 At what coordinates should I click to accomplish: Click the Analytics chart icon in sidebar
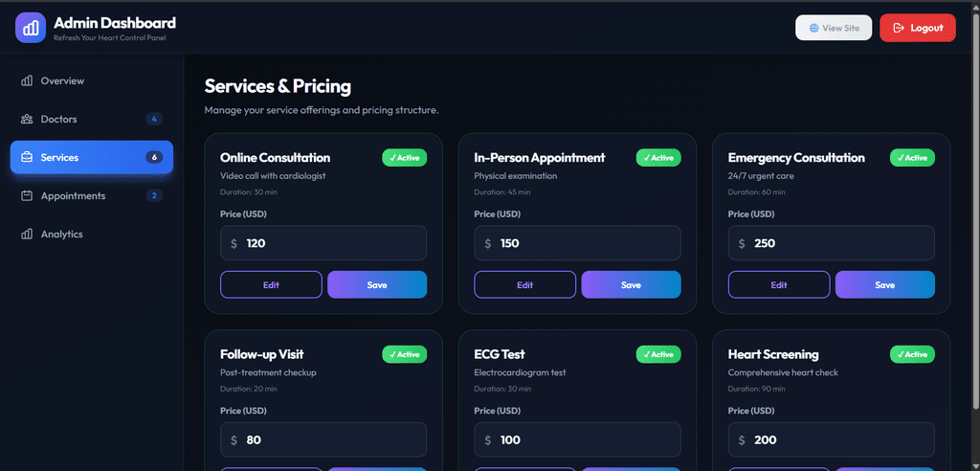tap(27, 234)
